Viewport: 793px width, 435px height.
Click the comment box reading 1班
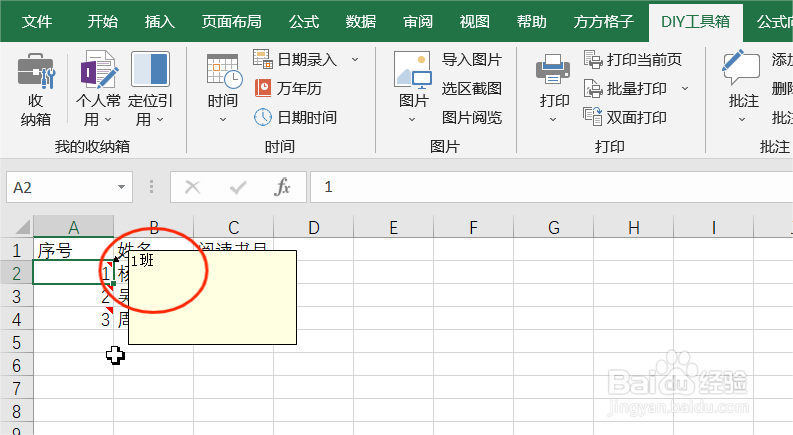212,297
